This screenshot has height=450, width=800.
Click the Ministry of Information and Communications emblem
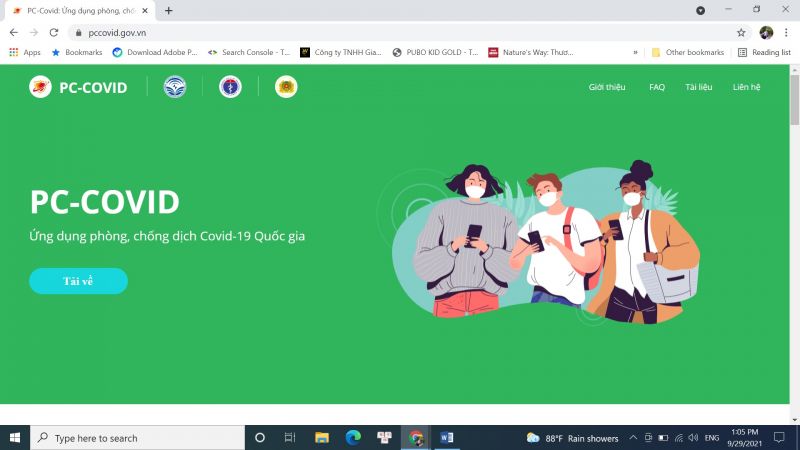(x=175, y=87)
